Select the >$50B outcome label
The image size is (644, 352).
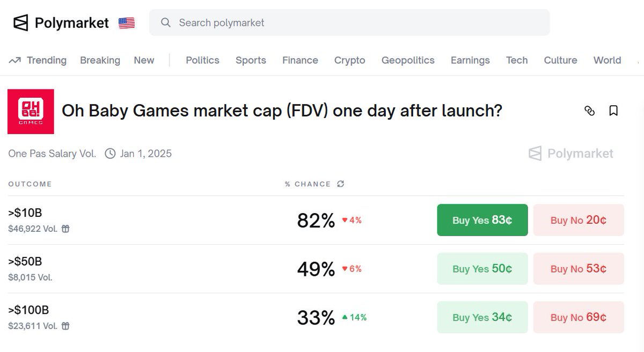pyautogui.click(x=25, y=261)
